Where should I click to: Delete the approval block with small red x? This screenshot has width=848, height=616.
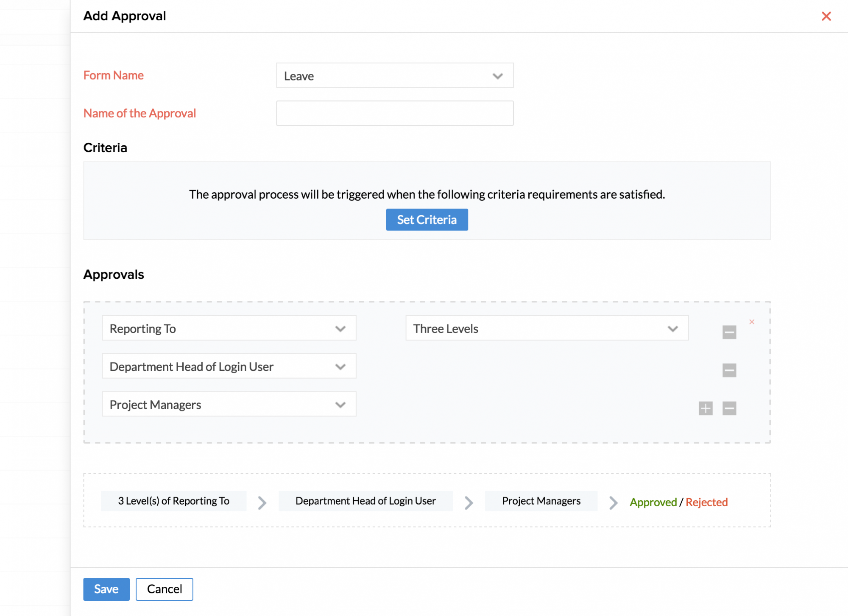tap(751, 322)
